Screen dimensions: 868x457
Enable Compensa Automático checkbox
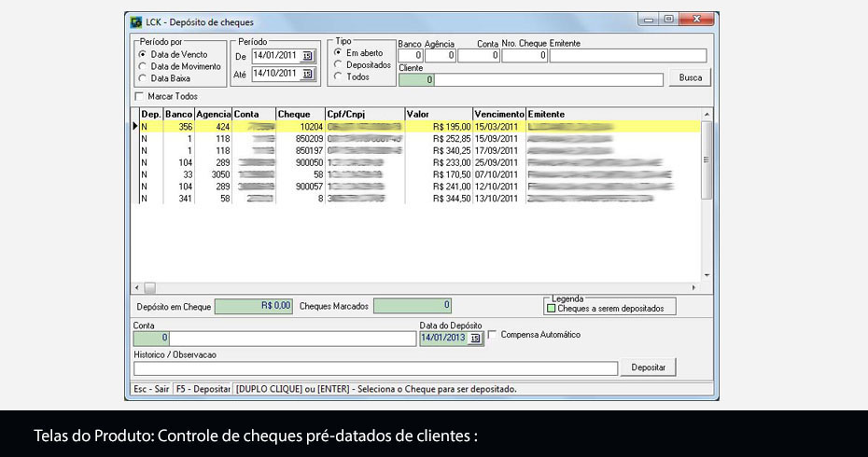coord(492,334)
